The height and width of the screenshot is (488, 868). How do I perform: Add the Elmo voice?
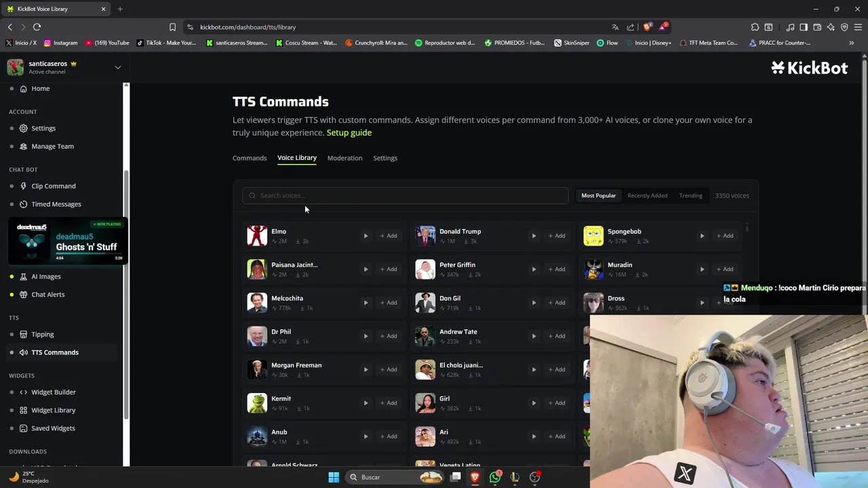click(x=389, y=236)
